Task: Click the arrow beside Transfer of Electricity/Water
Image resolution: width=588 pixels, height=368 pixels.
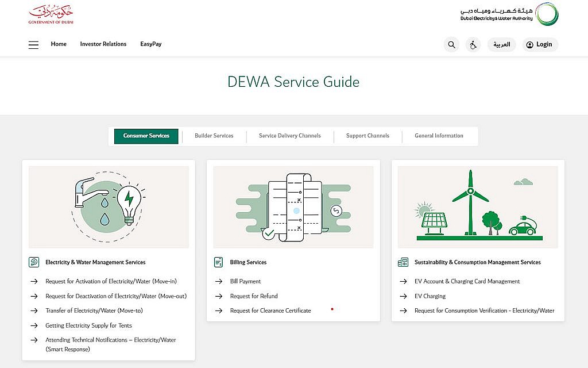Action: pyautogui.click(x=34, y=310)
